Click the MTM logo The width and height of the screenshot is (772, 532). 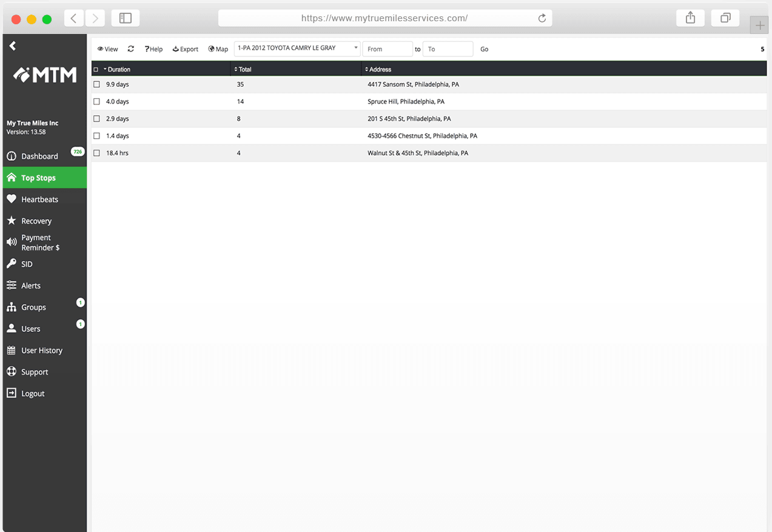click(x=45, y=75)
